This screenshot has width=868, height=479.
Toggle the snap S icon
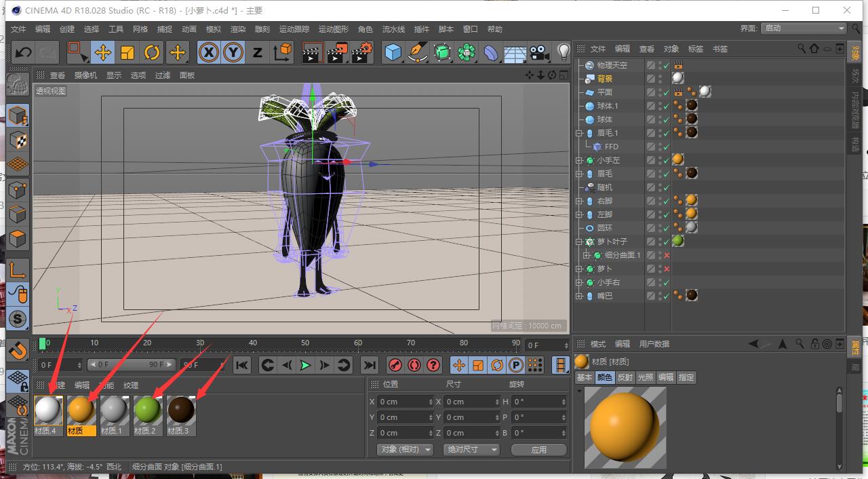point(18,318)
